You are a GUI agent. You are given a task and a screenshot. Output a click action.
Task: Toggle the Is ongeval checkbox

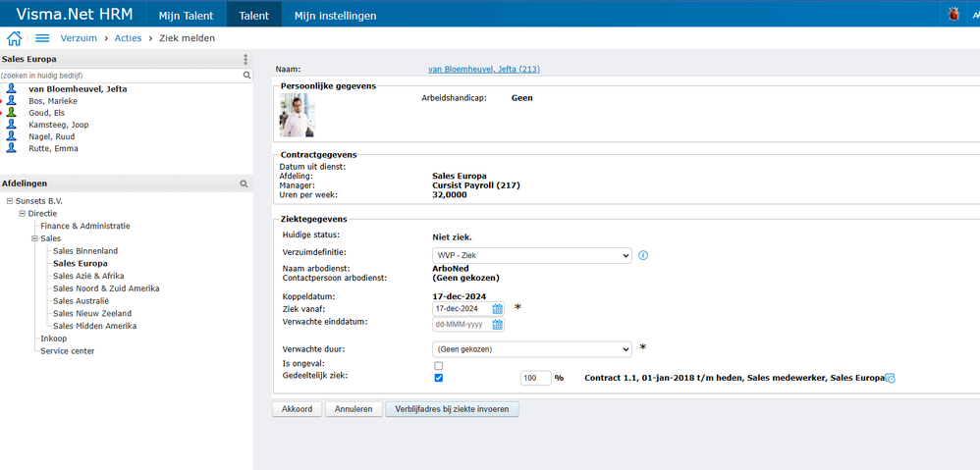coord(439,366)
